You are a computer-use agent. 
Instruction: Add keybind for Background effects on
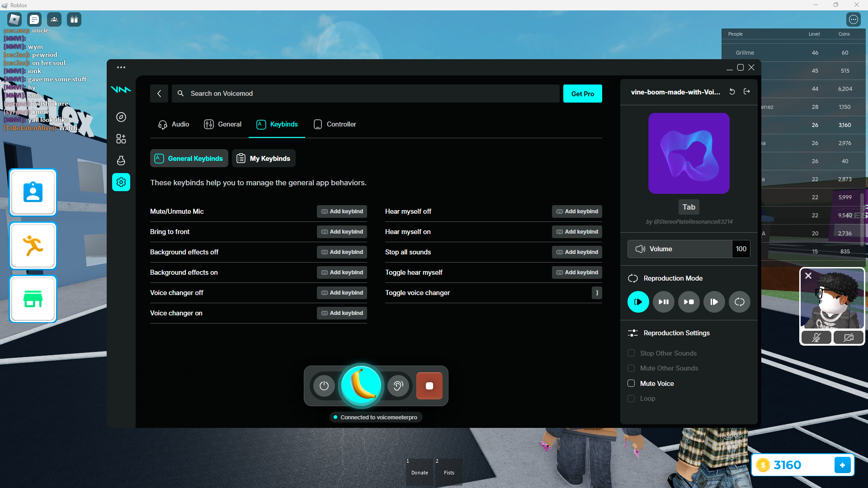click(342, 272)
